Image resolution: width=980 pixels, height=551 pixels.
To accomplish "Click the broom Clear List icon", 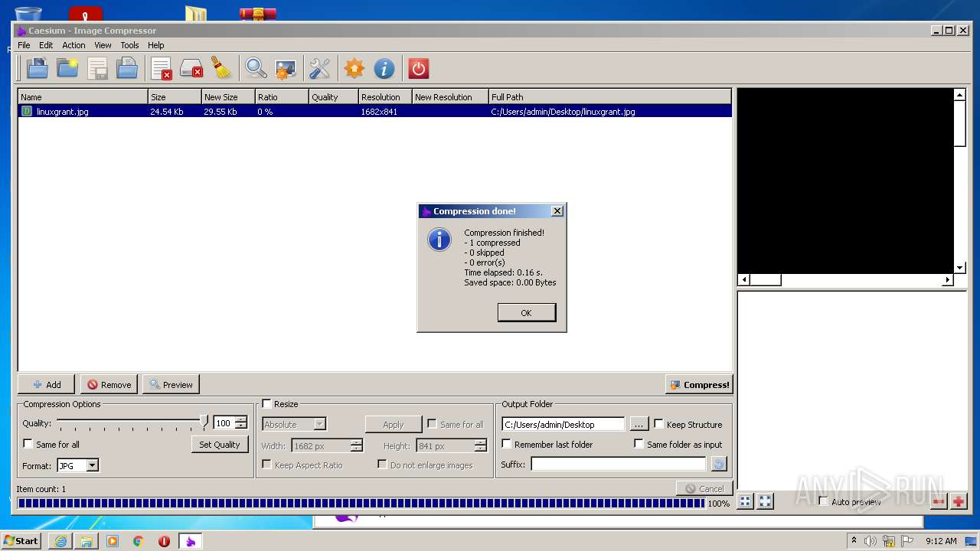I will pos(221,69).
